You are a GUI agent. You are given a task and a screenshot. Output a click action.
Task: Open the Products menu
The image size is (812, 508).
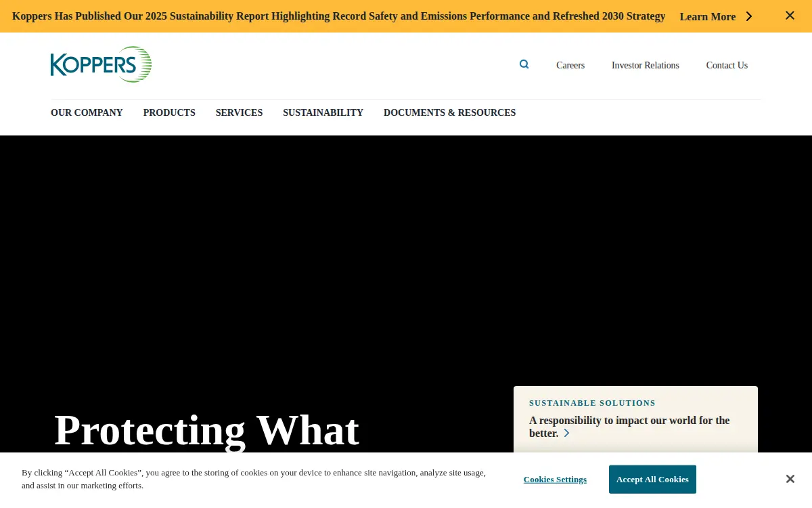(x=169, y=112)
